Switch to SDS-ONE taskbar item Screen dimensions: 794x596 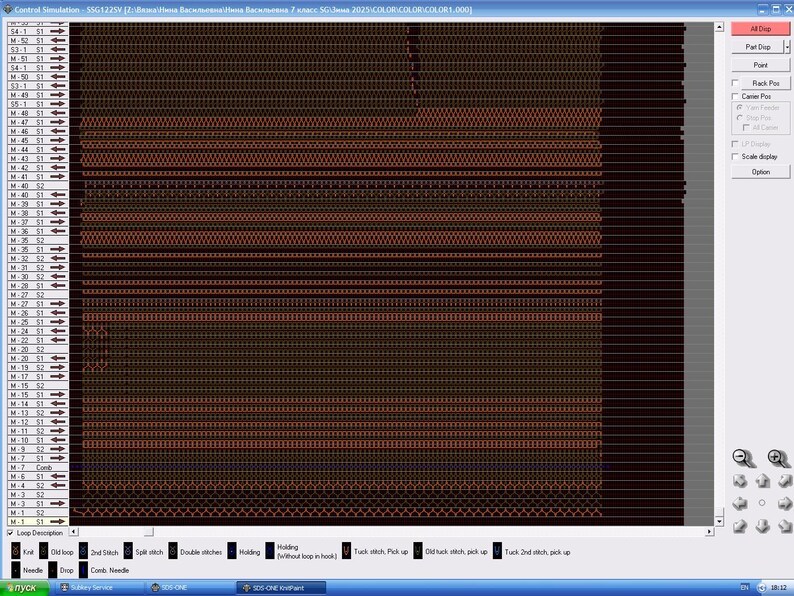click(x=190, y=588)
